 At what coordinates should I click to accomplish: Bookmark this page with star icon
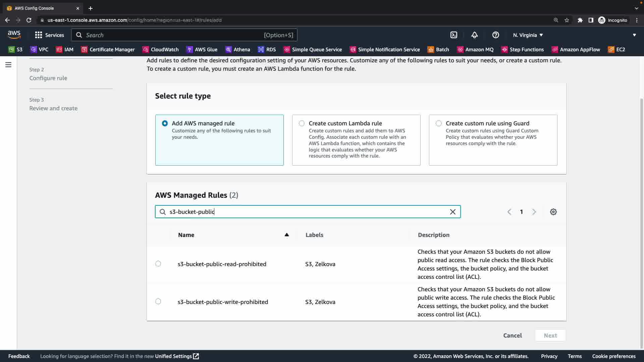(x=567, y=20)
